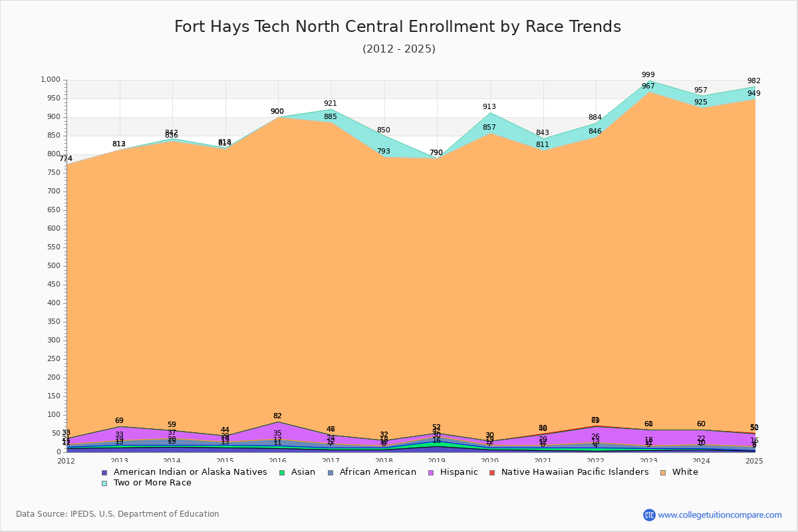Click the 885 data label at 2017
The image size is (798, 532).
pos(331,116)
